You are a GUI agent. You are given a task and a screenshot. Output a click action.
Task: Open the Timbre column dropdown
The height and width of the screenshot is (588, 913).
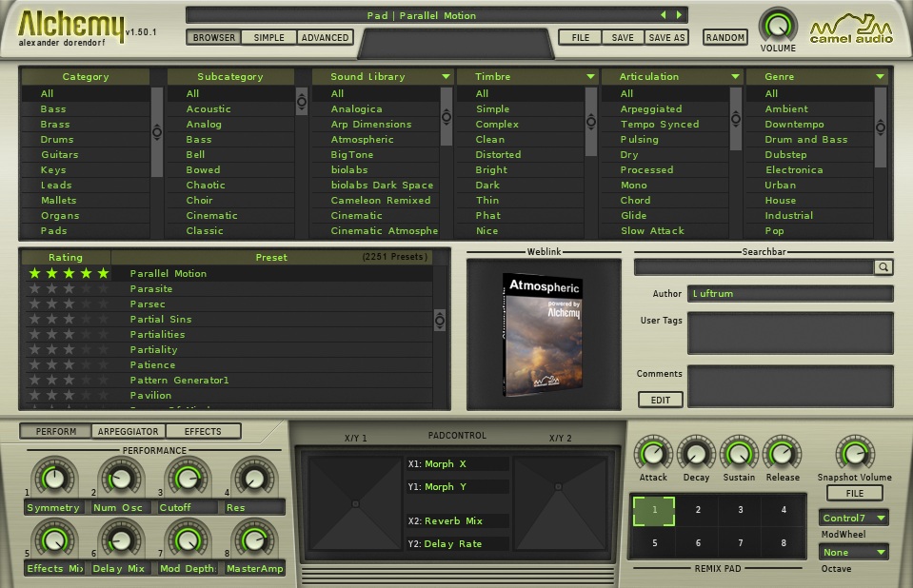click(590, 77)
